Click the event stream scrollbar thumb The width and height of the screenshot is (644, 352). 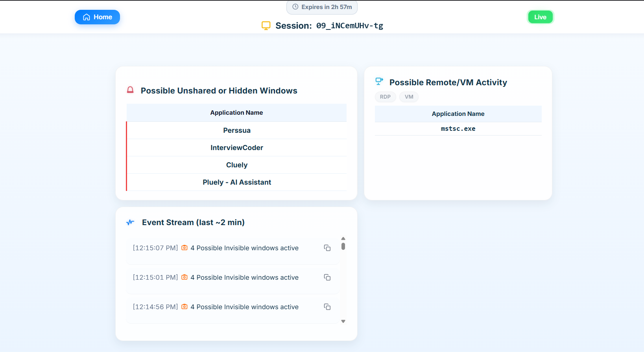tap(343, 246)
